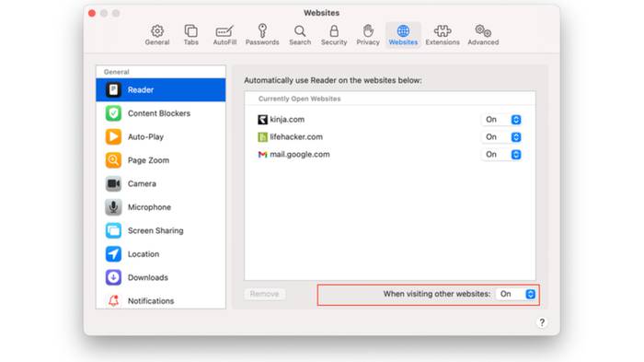Select the Websites globe icon
The height and width of the screenshot is (362, 644).
pyautogui.click(x=403, y=30)
